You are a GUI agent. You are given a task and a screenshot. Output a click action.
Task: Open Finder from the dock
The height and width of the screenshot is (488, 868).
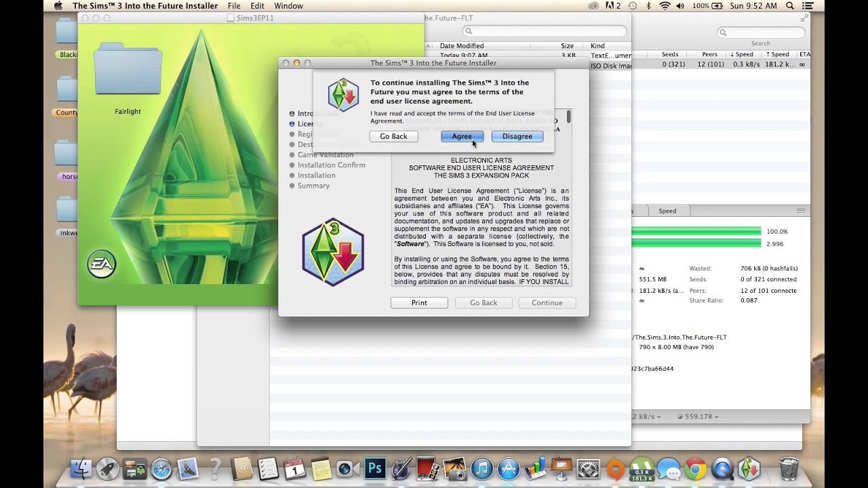pyautogui.click(x=81, y=469)
